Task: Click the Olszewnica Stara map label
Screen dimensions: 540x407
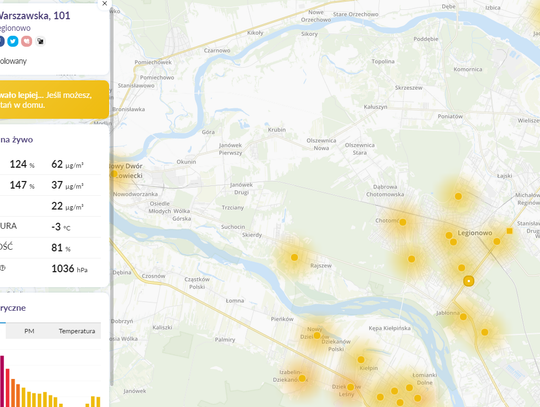Action: tap(360, 149)
